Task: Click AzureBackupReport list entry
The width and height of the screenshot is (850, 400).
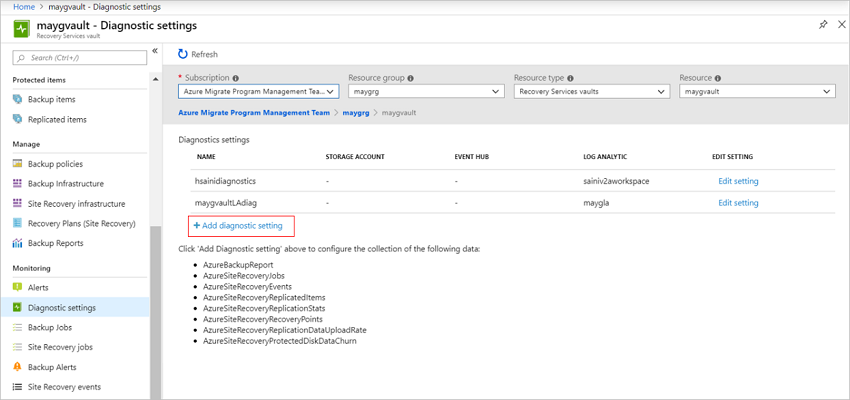Action: (x=238, y=266)
